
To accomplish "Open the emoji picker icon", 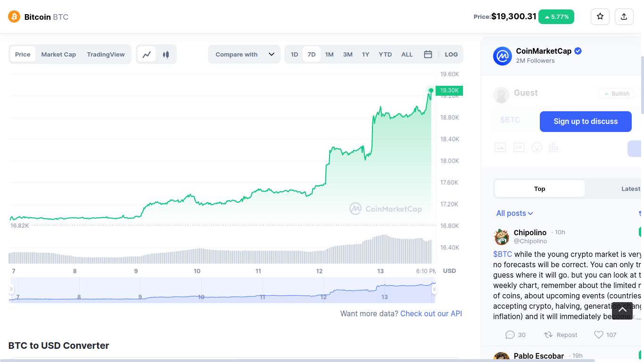I will pyautogui.click(x=537, y=148).
